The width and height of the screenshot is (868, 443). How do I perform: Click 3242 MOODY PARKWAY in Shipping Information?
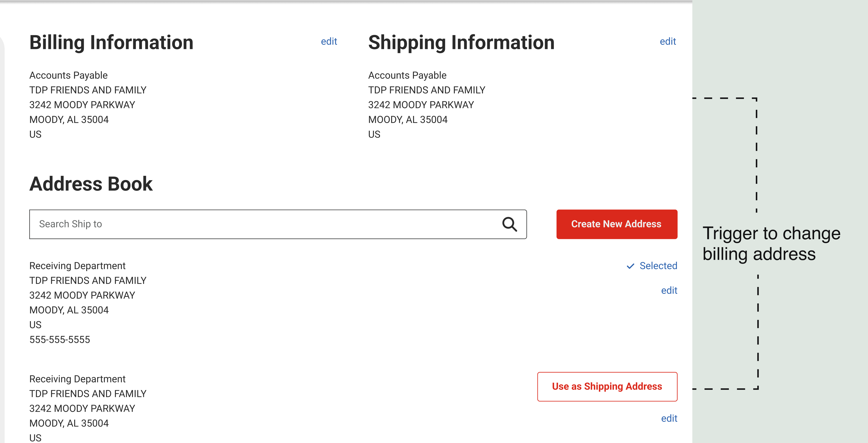tap(421, 105)
